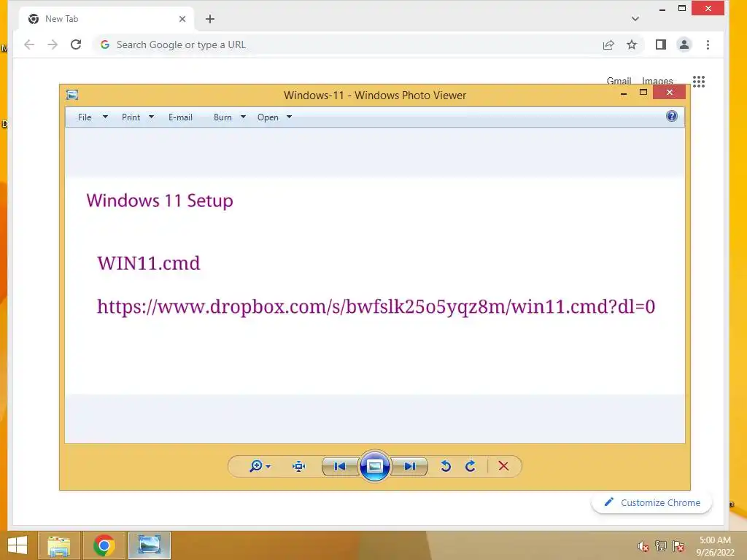Close the New Tab tab
The width and height of the screenshot is (747, 560).
182,19
